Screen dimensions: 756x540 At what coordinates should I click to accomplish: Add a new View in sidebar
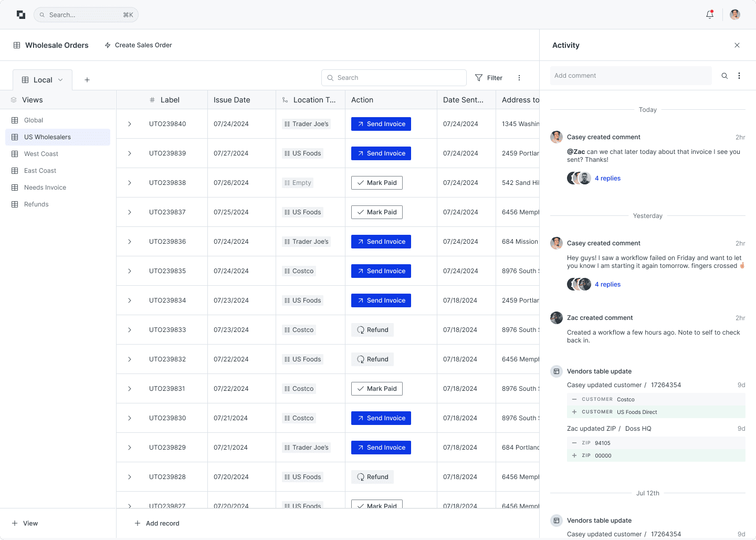(25, 523)
